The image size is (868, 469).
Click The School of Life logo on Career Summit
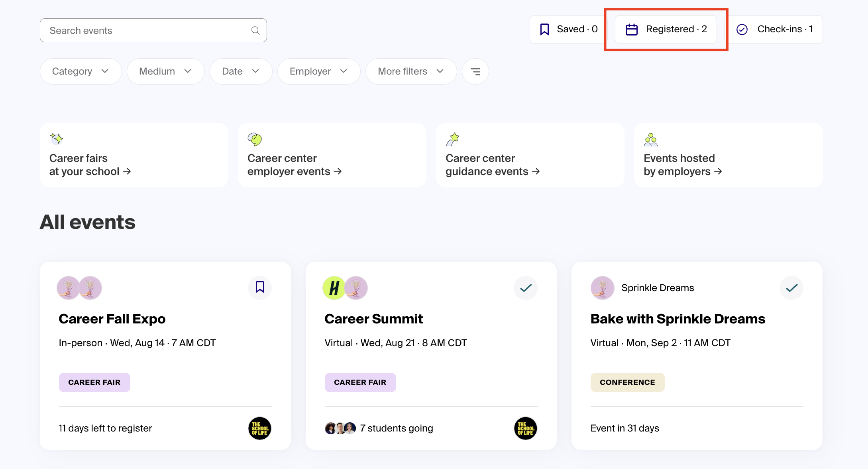click(x=525, y=428)
